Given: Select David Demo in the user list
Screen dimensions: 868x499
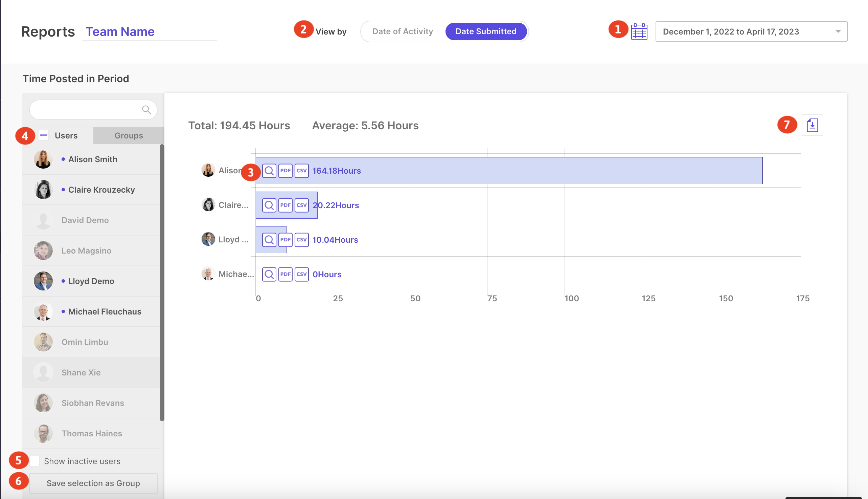Looking at the screenshot, I should (91, 220).
